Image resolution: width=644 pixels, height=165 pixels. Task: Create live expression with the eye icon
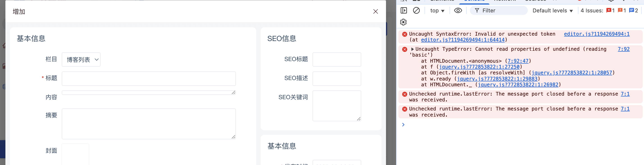pyautogui.click(x=458, y=11)
